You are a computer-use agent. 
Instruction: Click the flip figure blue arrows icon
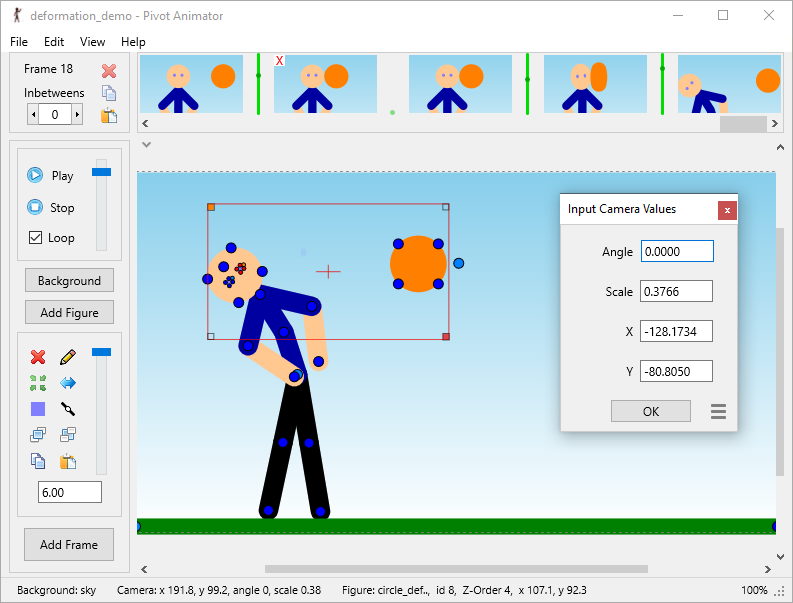point(68,383)
